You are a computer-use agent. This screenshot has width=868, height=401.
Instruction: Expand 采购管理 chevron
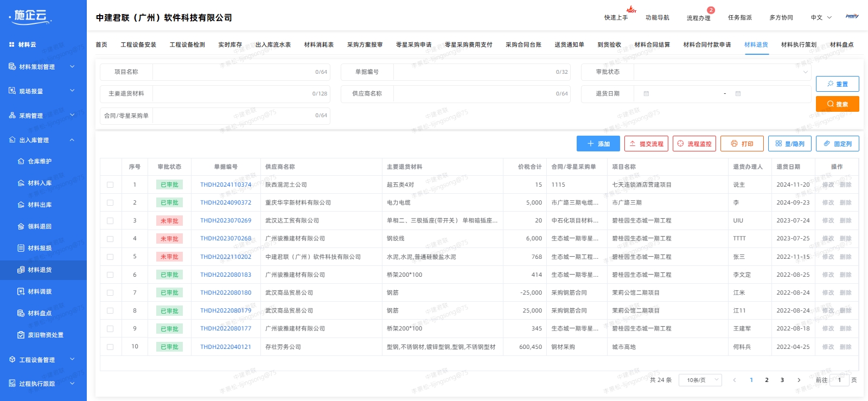point(72,115)
